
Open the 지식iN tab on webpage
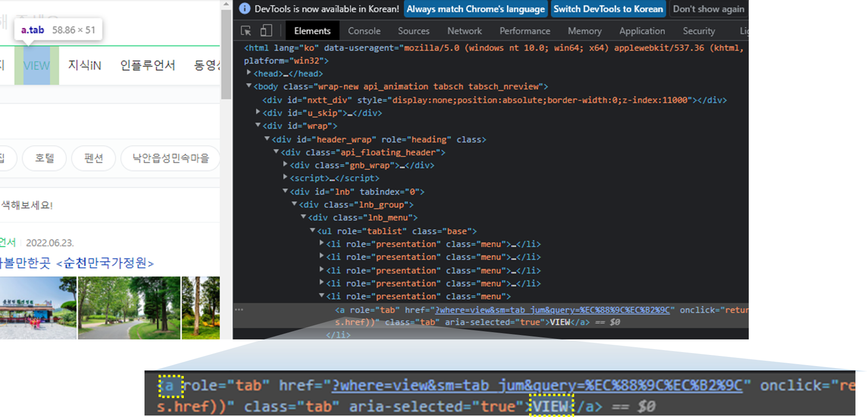click(x=85, y=65)
